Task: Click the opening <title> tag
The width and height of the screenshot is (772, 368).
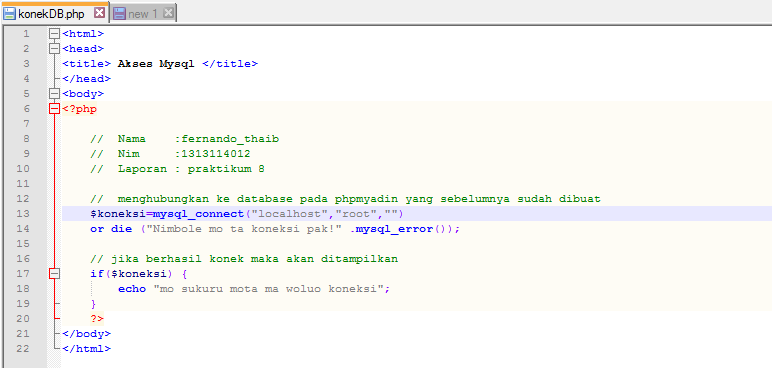Action: click(x=87, y=64)
